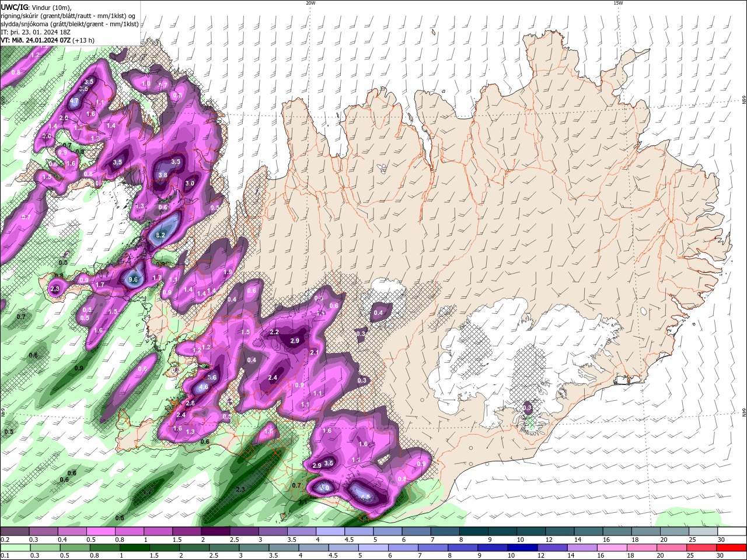Screen dimensions: 747x560
Task: Click the 12 label in the bottom legend row
Action: (540, 555)
